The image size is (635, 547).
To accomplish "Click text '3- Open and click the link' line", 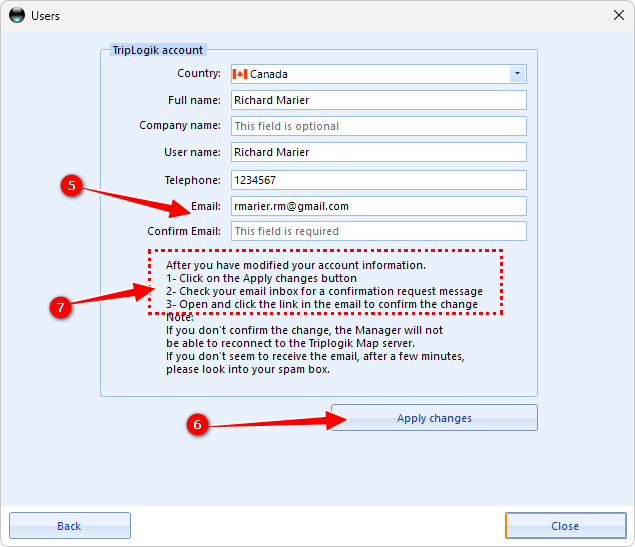I will [322, 304].
